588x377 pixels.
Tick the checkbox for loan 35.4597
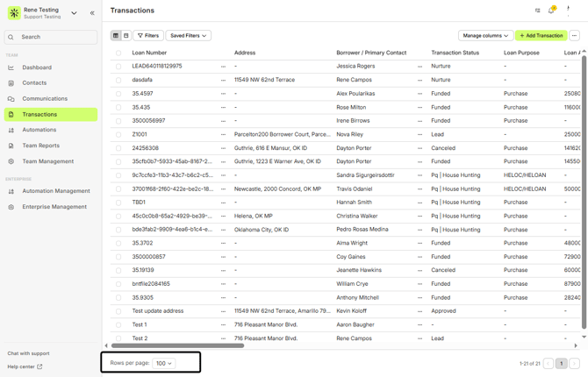(118, 94)
